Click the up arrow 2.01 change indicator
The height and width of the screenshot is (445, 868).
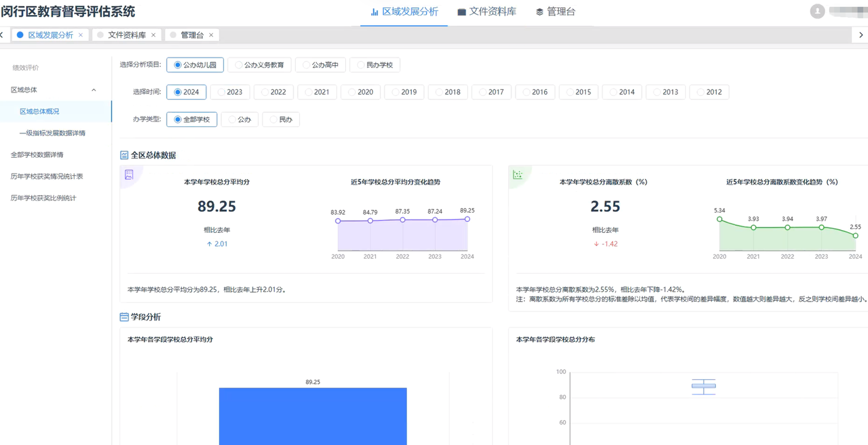pos(217,244)
